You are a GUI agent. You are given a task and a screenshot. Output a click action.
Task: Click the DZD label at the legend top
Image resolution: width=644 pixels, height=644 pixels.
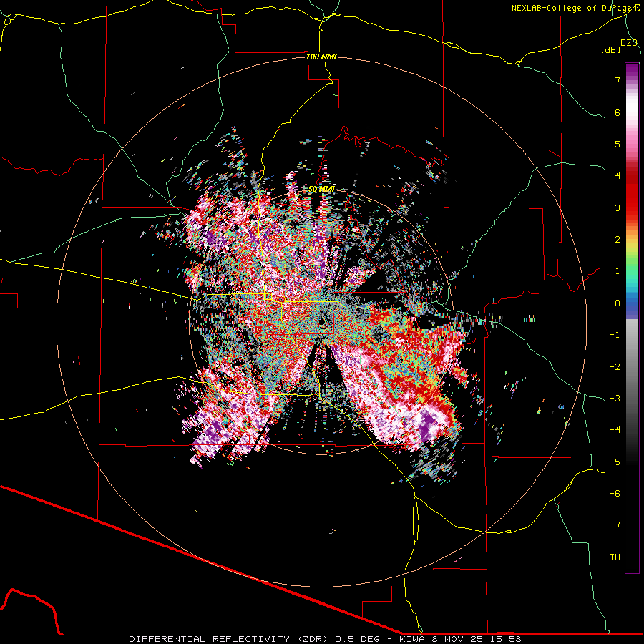[629, 43]
